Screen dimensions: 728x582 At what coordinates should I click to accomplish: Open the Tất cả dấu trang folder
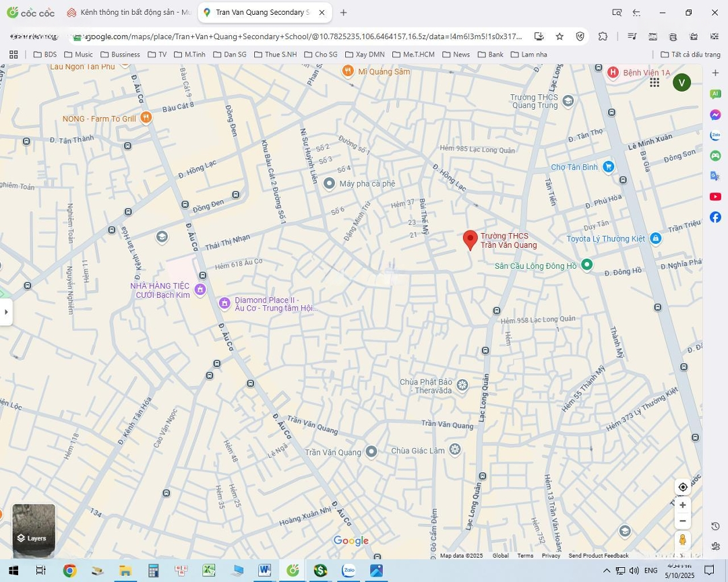[690, 55]
